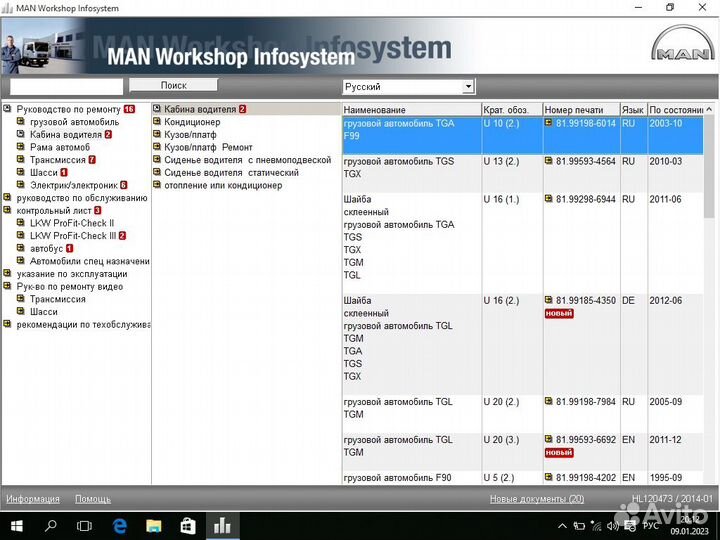This screenshot has height=540, width=720.
Task: Click the новый badge under 81.99185-4350
Action: click(559, 314)
